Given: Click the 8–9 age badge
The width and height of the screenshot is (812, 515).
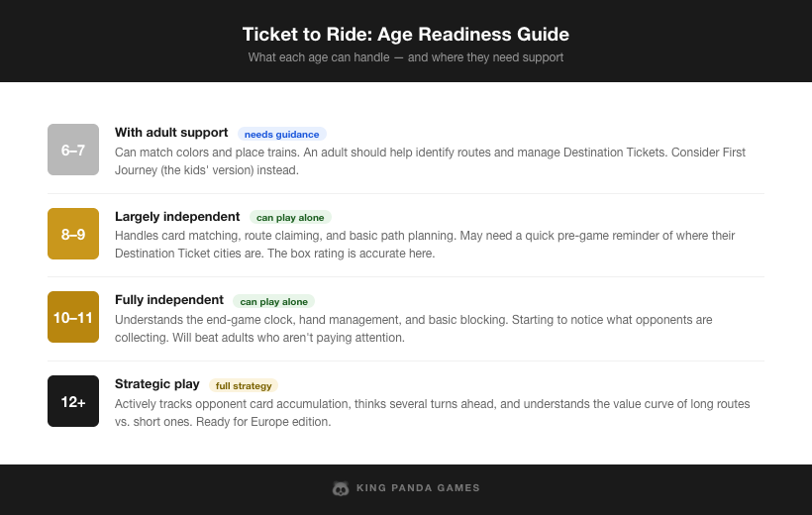Looking at the screenshot, I should [73, 234].
